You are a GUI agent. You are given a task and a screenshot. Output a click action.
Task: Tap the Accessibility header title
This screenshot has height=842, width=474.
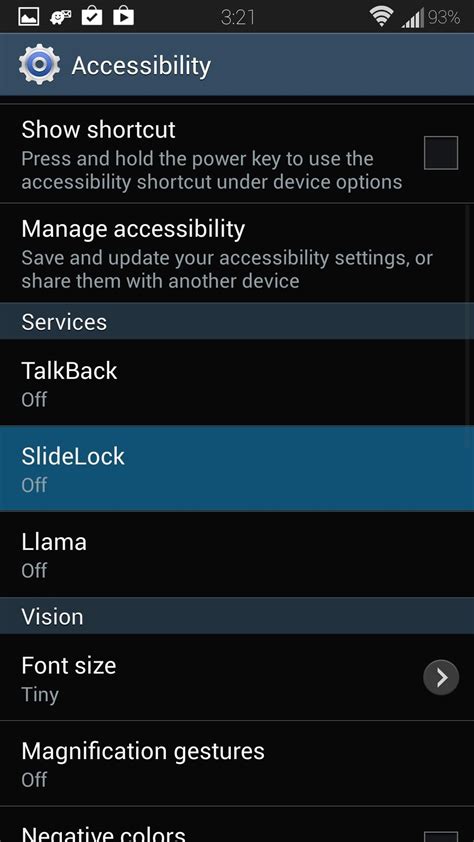coord(141,66)
